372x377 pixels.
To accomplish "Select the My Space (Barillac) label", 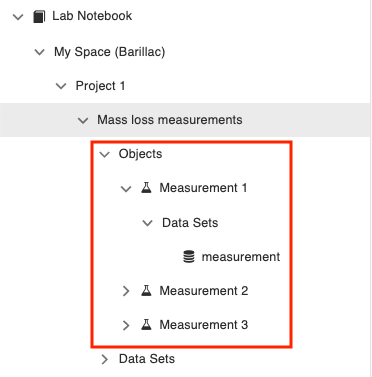I will tap(110, 52).
